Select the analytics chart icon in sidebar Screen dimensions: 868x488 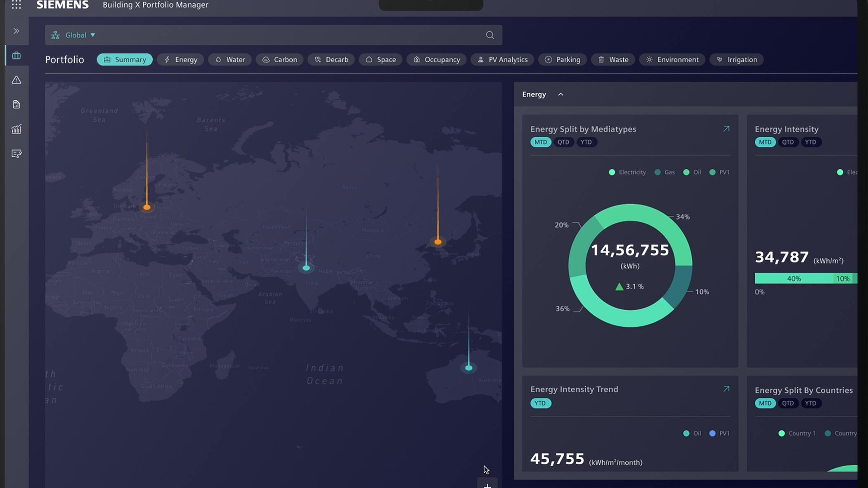[x=17, y=129]
